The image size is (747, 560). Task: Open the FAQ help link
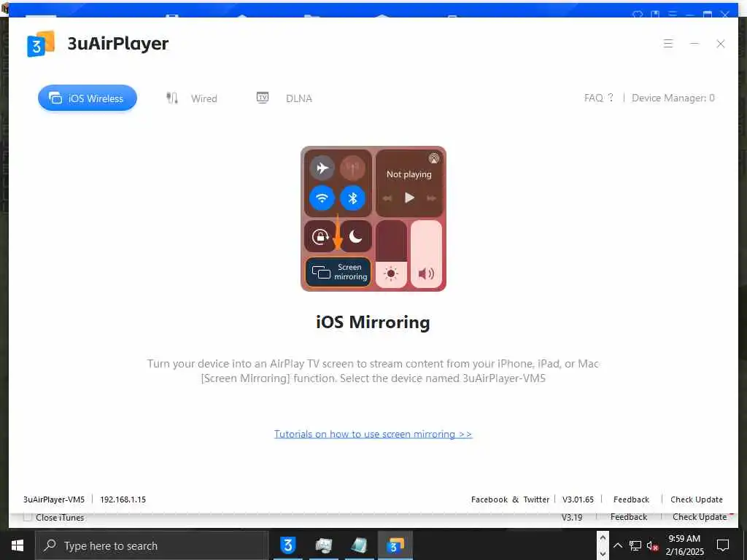point(599,98)
